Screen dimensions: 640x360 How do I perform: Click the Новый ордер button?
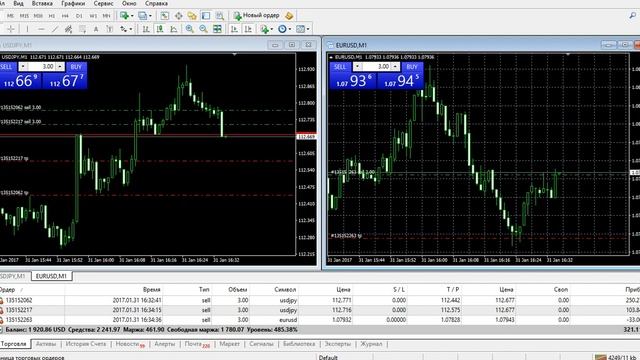click(x=257, y=16)
